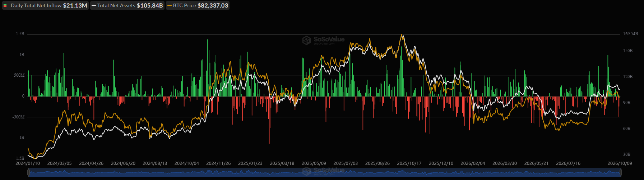Screen dimensions: 644x180
Task: Click the left handle of the range slider
Action: point(28,173)
